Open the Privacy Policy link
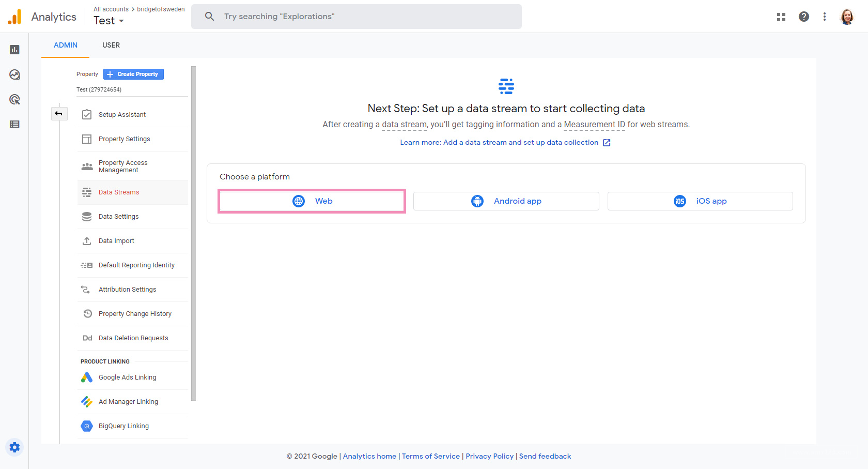 tap(490, 456)
